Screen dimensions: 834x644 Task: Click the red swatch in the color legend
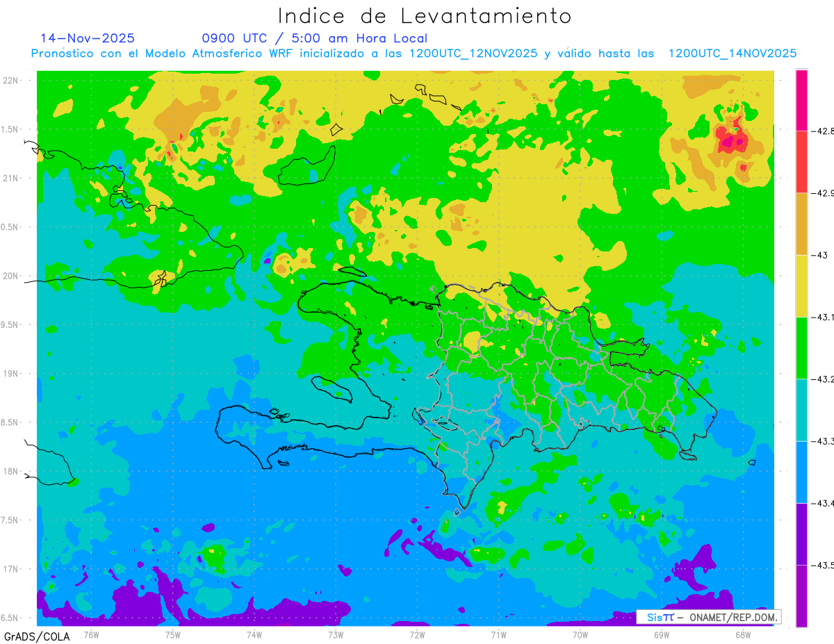point(801,162)
